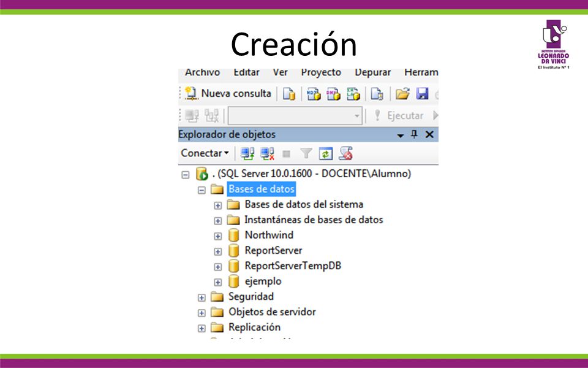Click the Nueva consulta toolbar button

click(228, 93)
